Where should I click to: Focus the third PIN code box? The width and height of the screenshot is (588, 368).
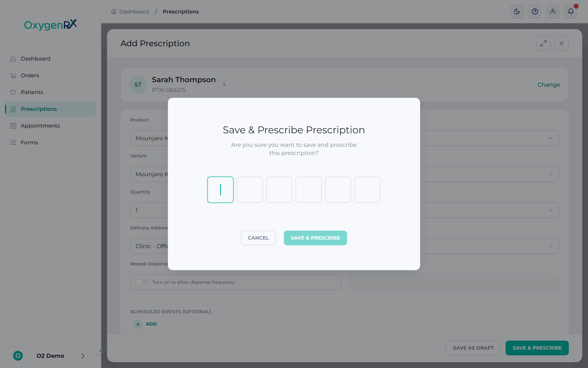[279, 190]
